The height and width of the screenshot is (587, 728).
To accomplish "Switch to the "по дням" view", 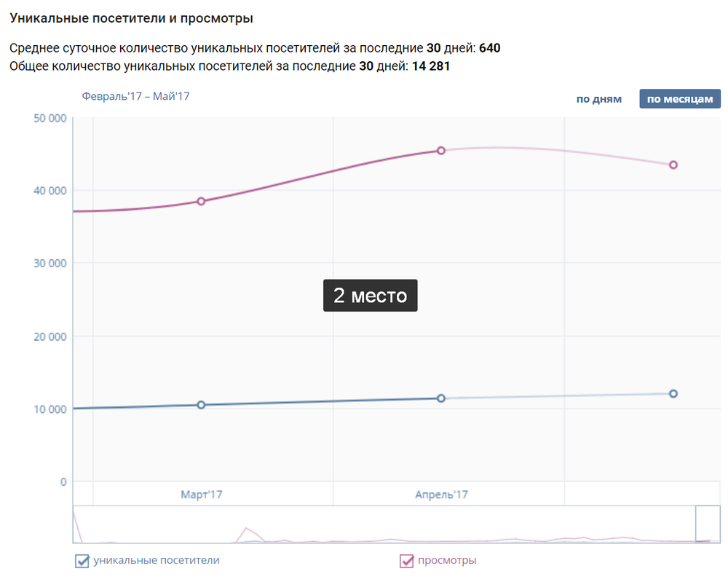I will click(x=598, y=99).
